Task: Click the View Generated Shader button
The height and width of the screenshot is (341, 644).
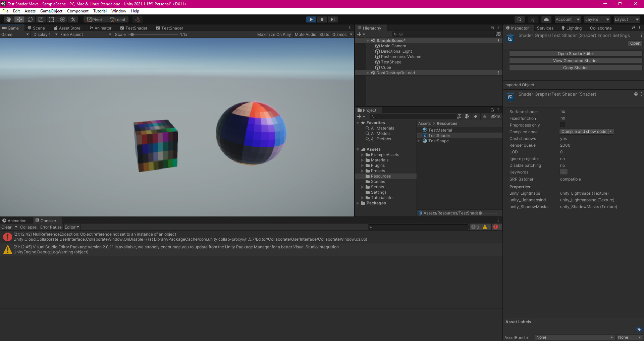Action: tap(575, 60)
